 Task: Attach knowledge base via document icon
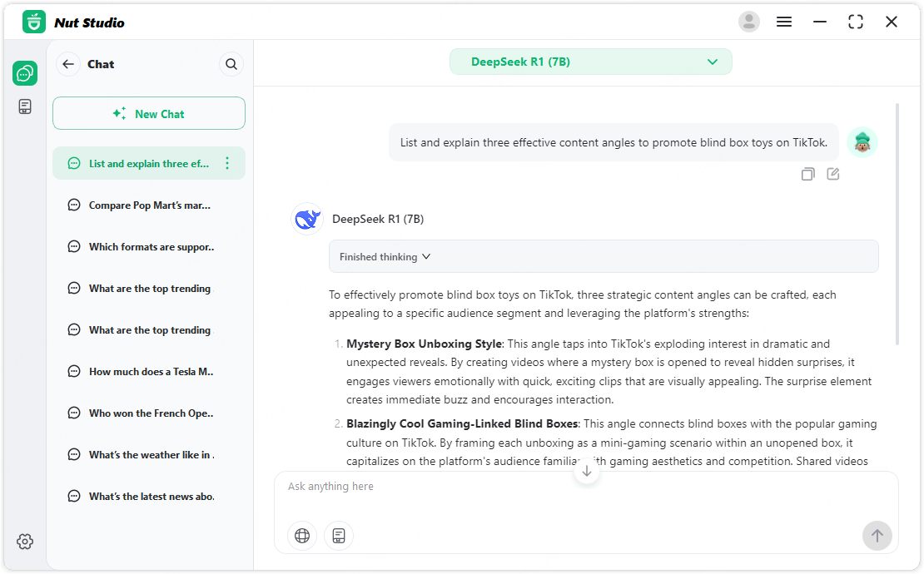339,536
